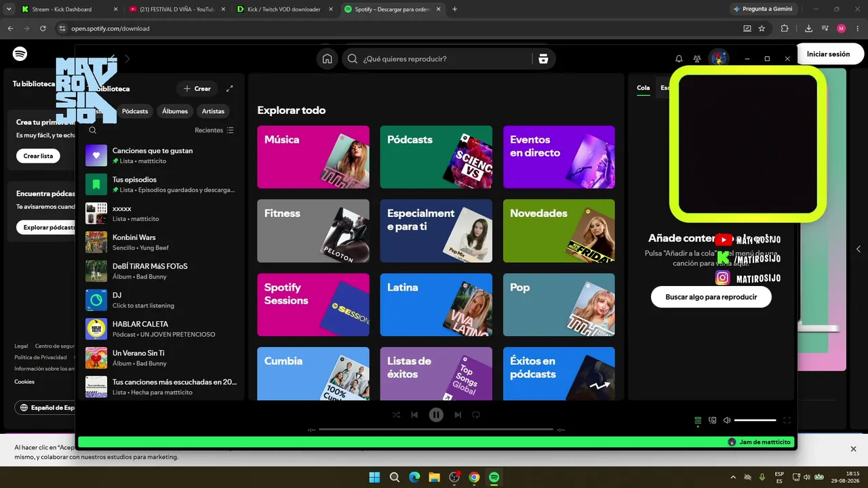
Task: Open the Música browse card
Action: (x=313, y=157)
